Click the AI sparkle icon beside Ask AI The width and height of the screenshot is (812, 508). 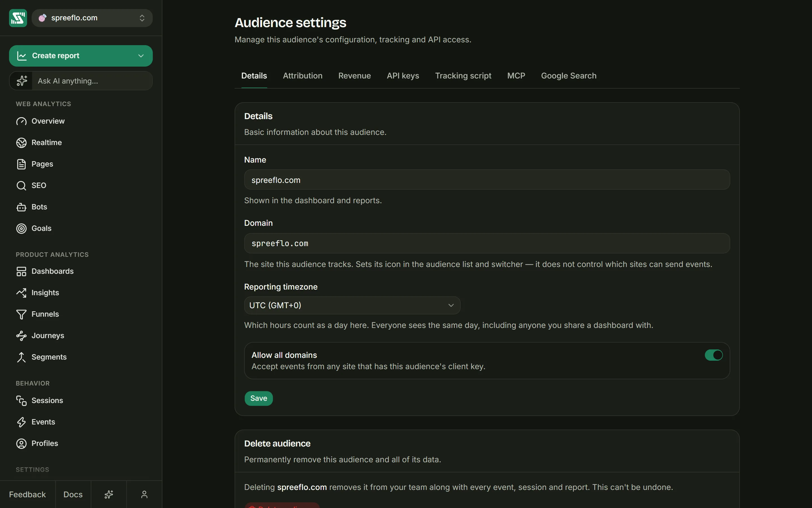point(22,81)
